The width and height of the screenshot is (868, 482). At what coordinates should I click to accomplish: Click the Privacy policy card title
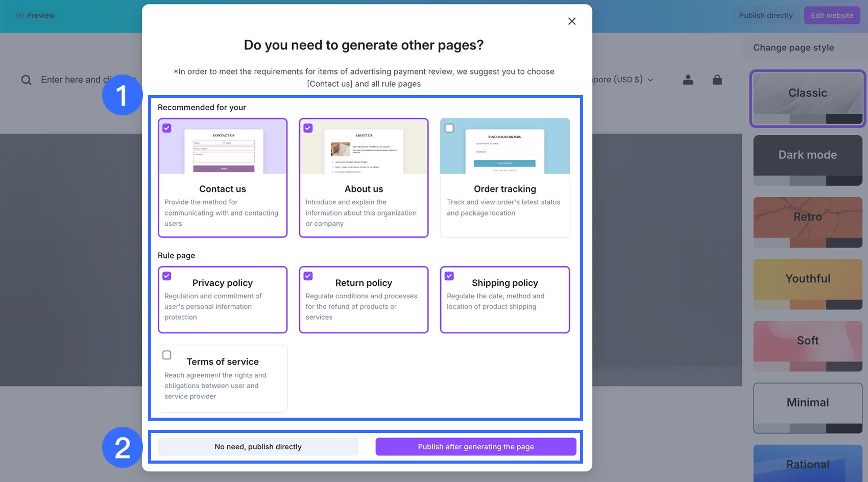point(223,283)
